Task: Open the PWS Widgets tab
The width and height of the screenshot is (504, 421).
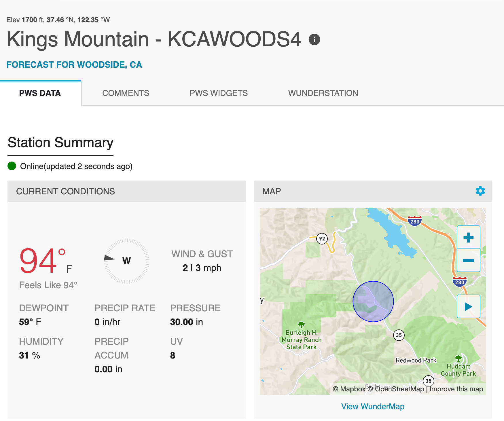Action: [x=219, y=93]
